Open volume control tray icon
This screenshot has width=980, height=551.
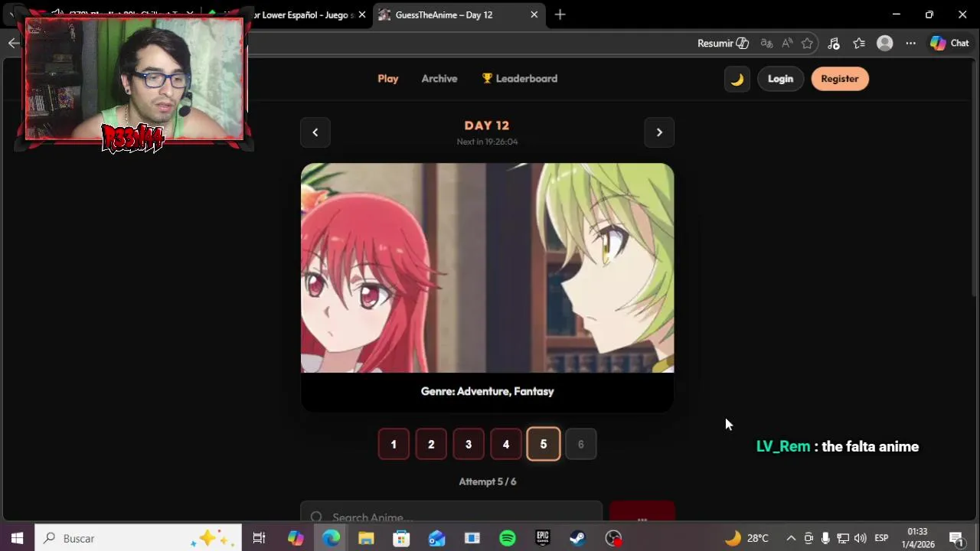pos(861,538)
